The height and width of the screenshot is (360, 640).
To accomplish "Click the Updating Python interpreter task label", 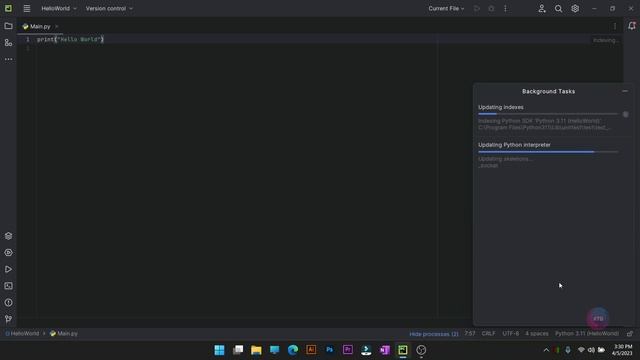I will 514,145.
